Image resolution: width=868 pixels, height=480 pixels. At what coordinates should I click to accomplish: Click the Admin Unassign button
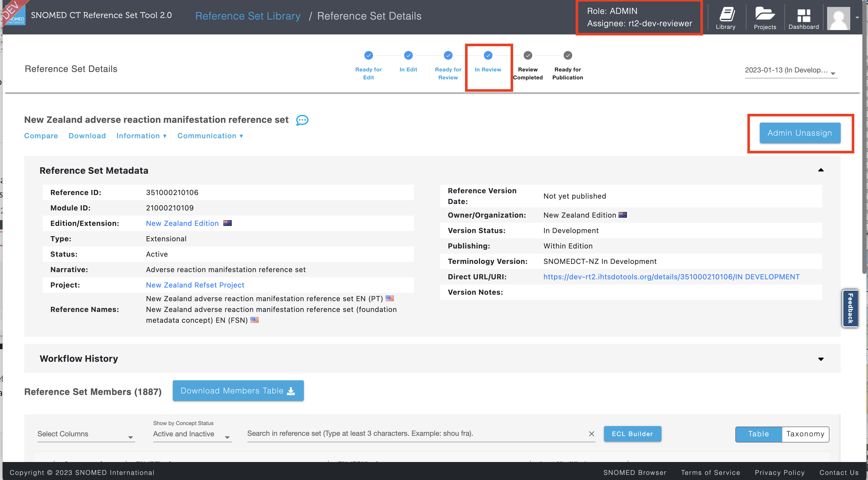(800, 133)
